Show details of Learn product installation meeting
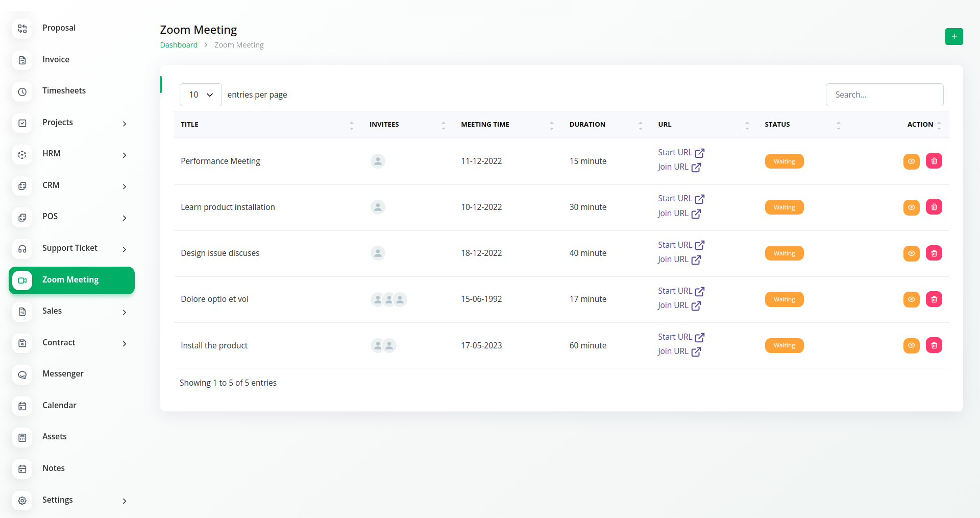The width and height of the screenshot is (980, 518). (911, 207)
